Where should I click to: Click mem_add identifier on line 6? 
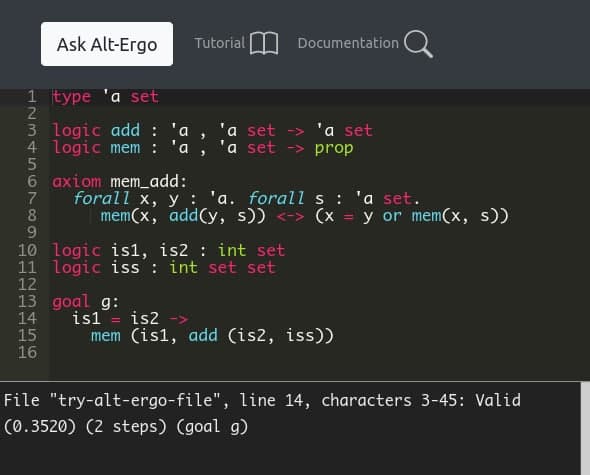coord(148,182)
